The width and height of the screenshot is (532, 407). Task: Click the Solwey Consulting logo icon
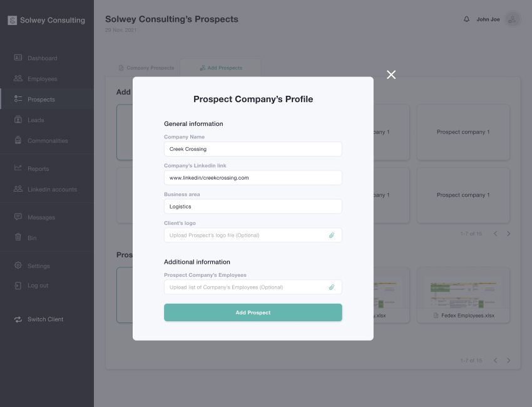13,21
